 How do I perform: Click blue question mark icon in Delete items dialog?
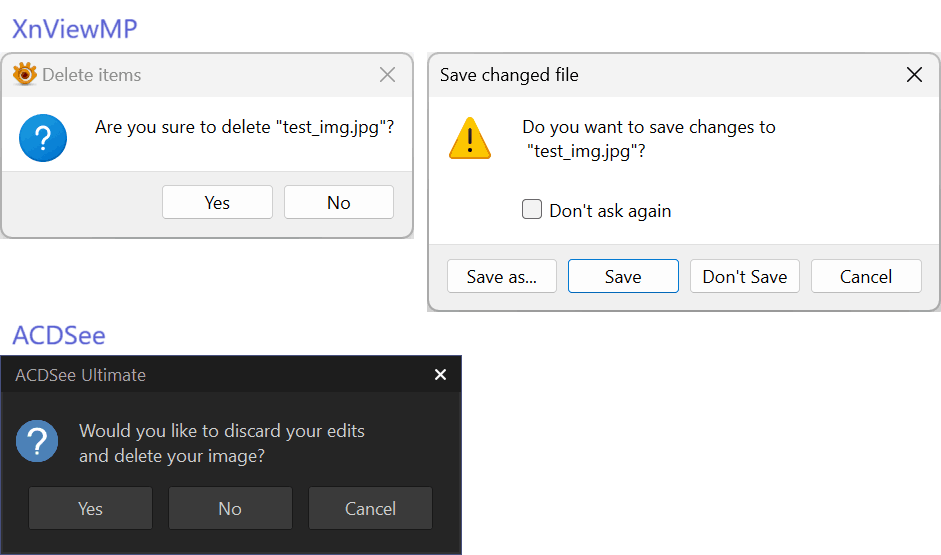coord(43,138)
